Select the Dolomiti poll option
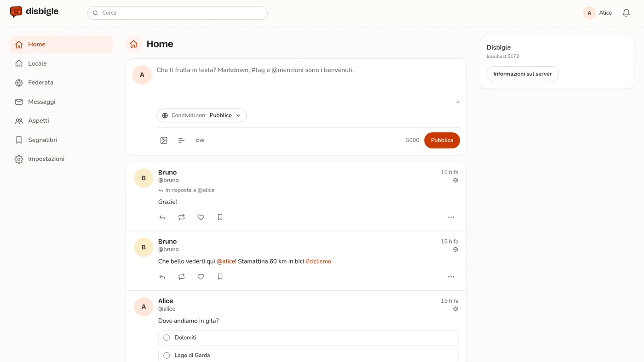The width and height of the screenshot is (644, 362). [308, 338]
